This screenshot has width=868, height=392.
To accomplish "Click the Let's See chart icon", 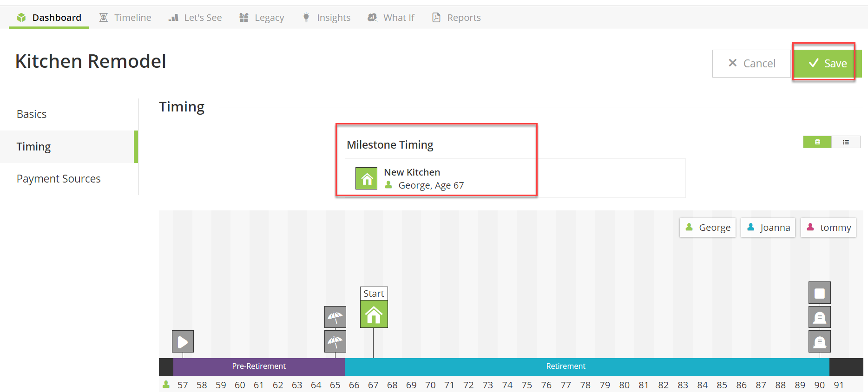I will pos(173,18).
